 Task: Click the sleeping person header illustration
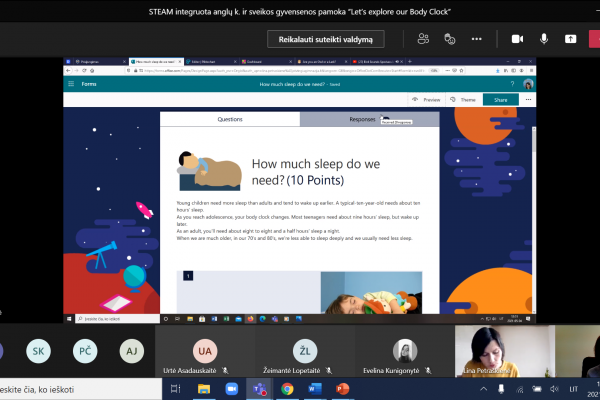tap(209, 171)
